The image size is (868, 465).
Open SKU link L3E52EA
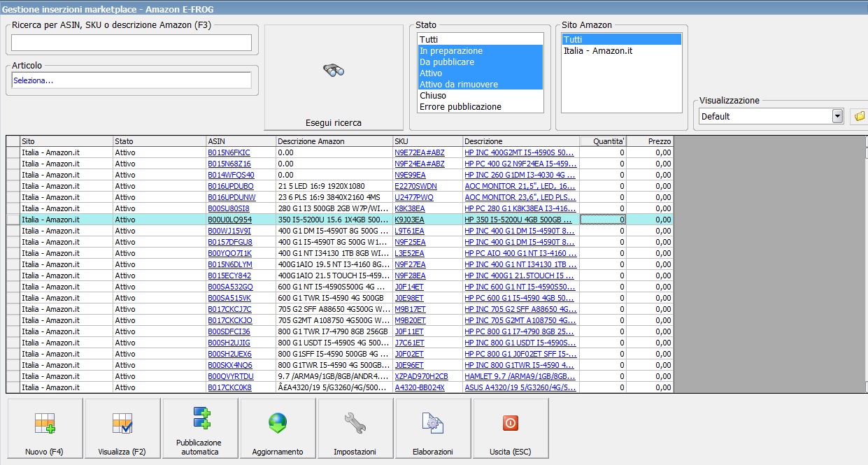(410, 253)
